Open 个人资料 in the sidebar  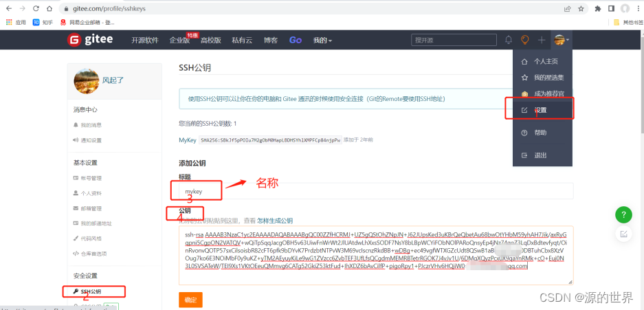click(87, 193)
